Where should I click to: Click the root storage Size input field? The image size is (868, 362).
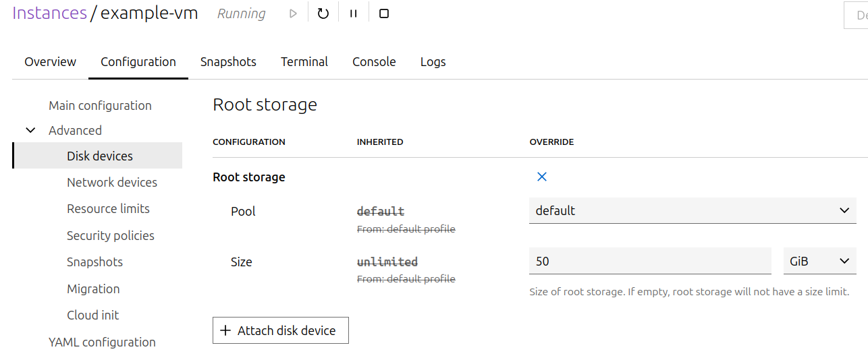click(649, 262)
